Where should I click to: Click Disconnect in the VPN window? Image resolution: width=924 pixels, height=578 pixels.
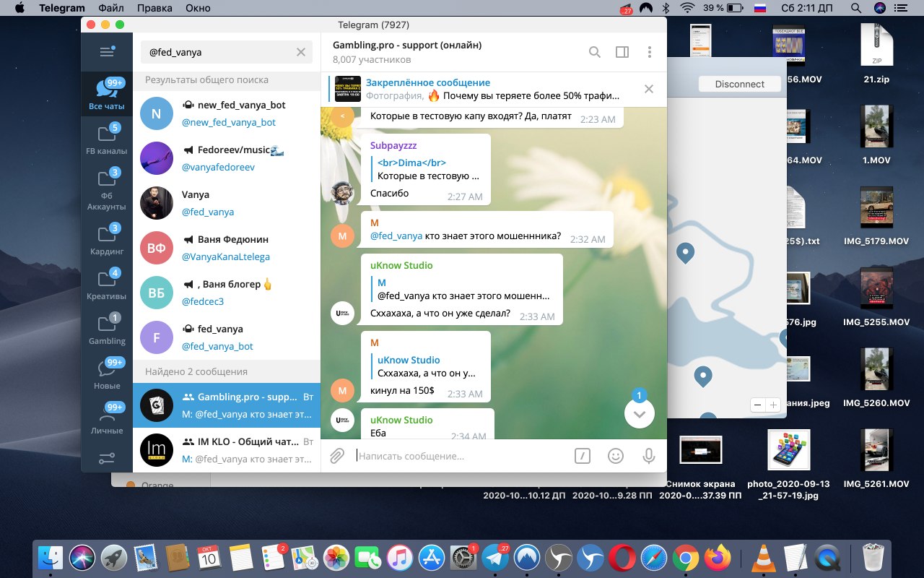[739, 84]
